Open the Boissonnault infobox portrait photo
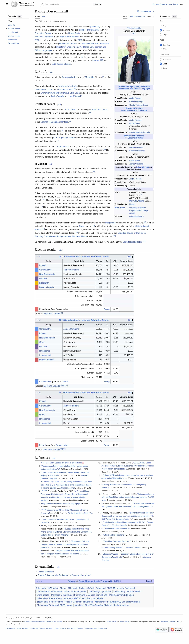189x644 pixels. click(x=134, y=58)
